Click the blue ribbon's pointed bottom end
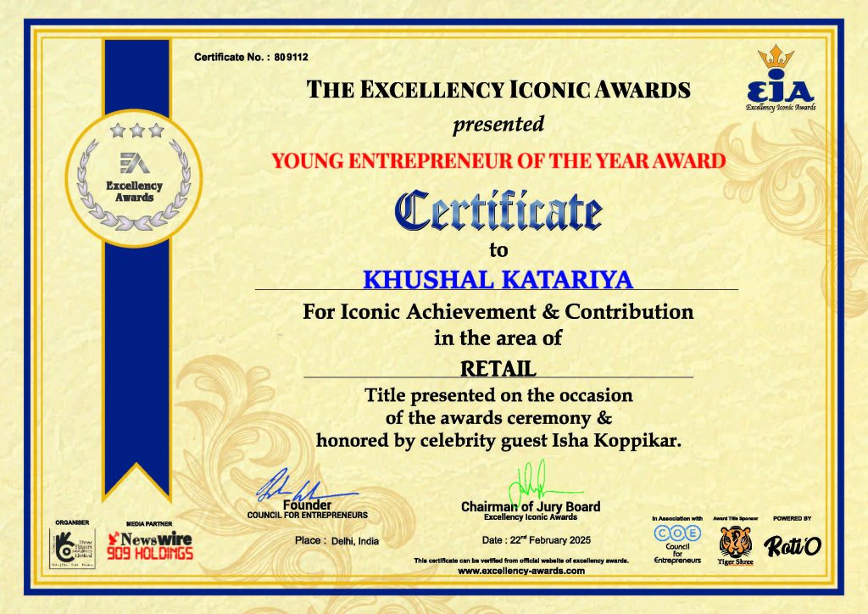Screen dimensions: 868x614 coord(136,481)
